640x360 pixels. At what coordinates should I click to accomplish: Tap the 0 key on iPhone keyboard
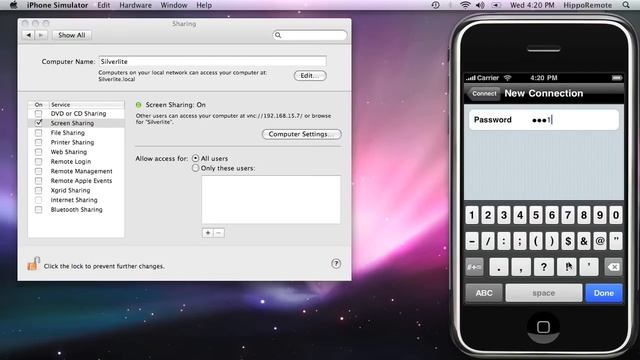[616, 215]
